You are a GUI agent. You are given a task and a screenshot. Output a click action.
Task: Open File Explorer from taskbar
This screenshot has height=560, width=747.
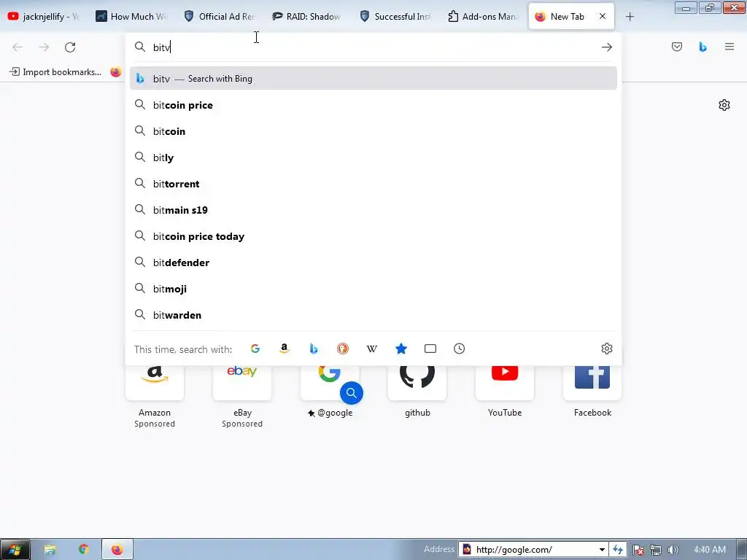[x=50, y=550]
